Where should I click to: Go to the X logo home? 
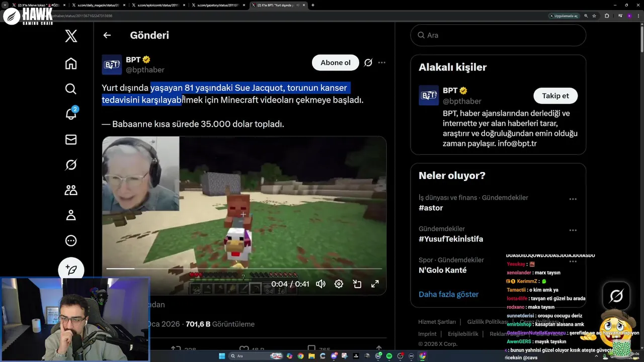click(x=71, y=36)
